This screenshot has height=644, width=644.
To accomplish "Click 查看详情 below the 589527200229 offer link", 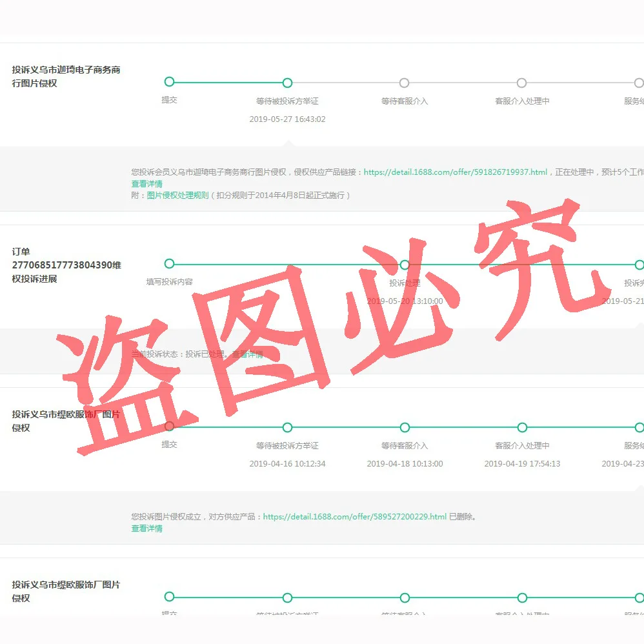I will [x=146, y=528].
